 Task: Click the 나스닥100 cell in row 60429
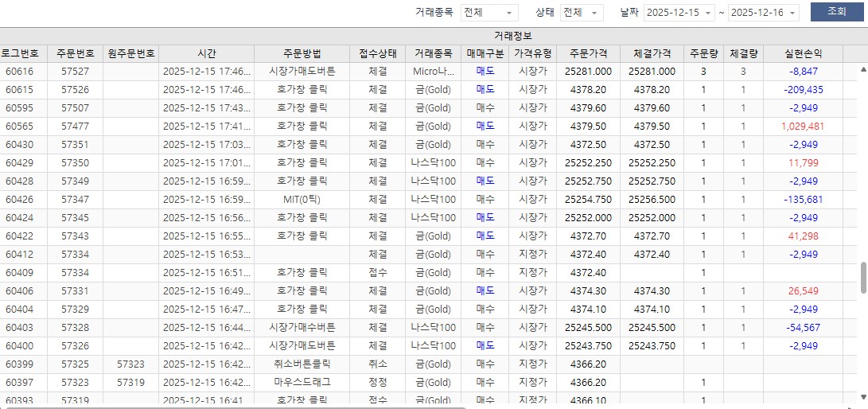point(433,162)
